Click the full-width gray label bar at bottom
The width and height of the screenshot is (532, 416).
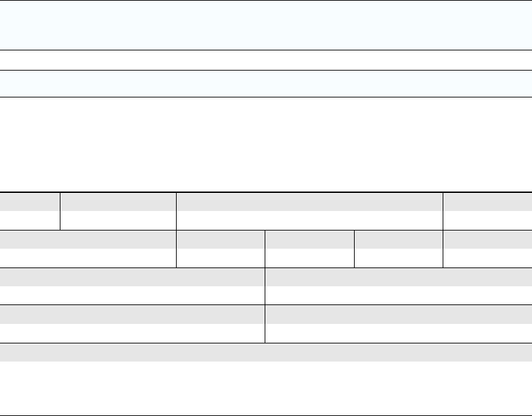tap(266, 353)
